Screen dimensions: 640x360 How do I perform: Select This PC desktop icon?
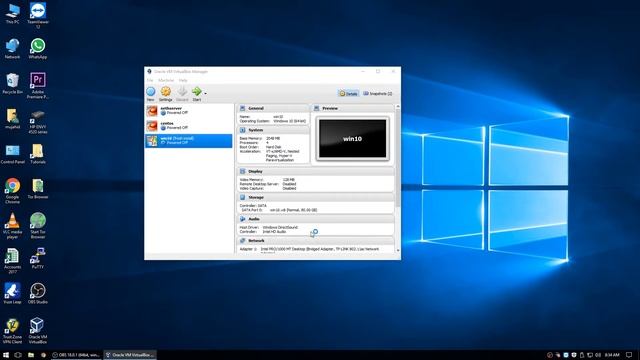click(x=12, y=13)
